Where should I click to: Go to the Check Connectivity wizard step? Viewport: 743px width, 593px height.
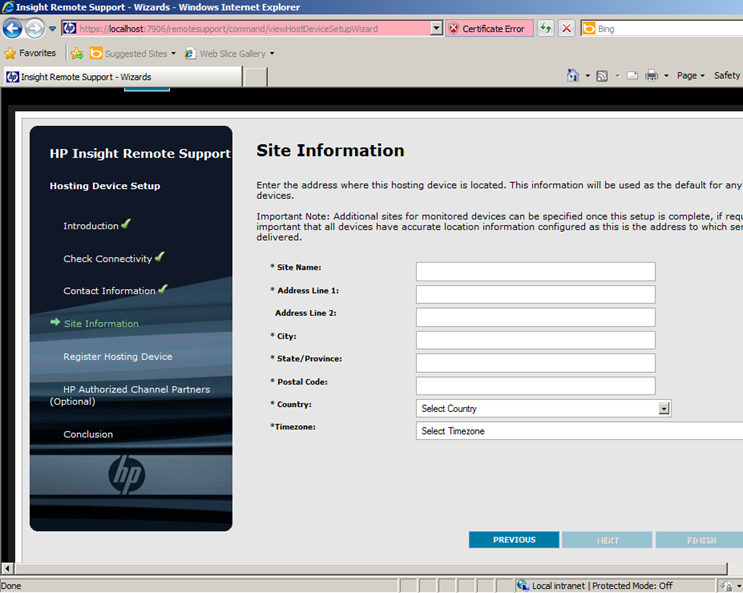click(x=108, y=258)
